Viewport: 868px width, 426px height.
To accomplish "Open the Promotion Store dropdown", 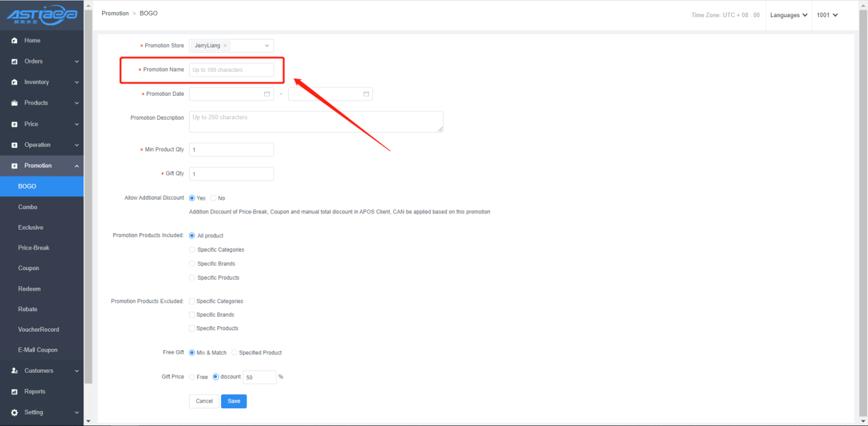I will 266,46.
